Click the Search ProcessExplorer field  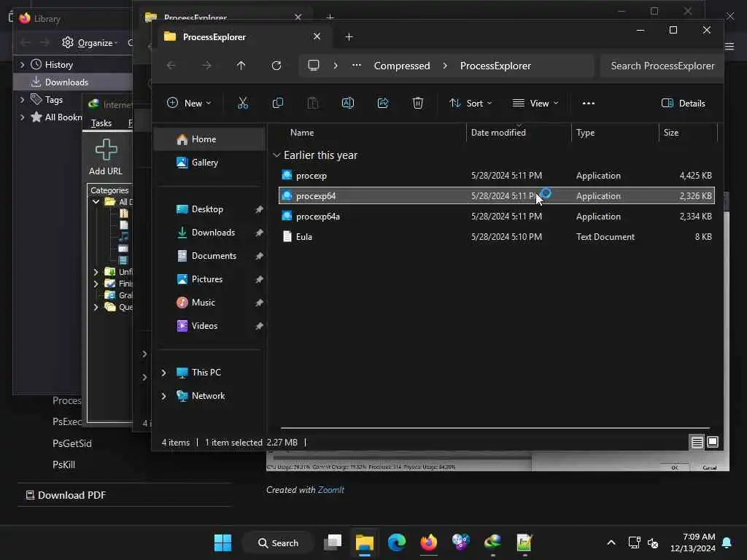click(x=662, y=66)
